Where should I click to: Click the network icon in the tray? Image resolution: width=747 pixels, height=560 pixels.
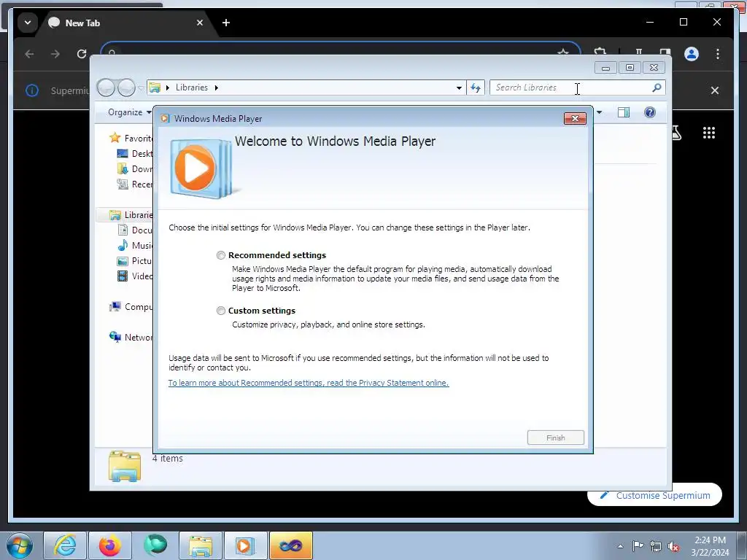pos(656,546)
